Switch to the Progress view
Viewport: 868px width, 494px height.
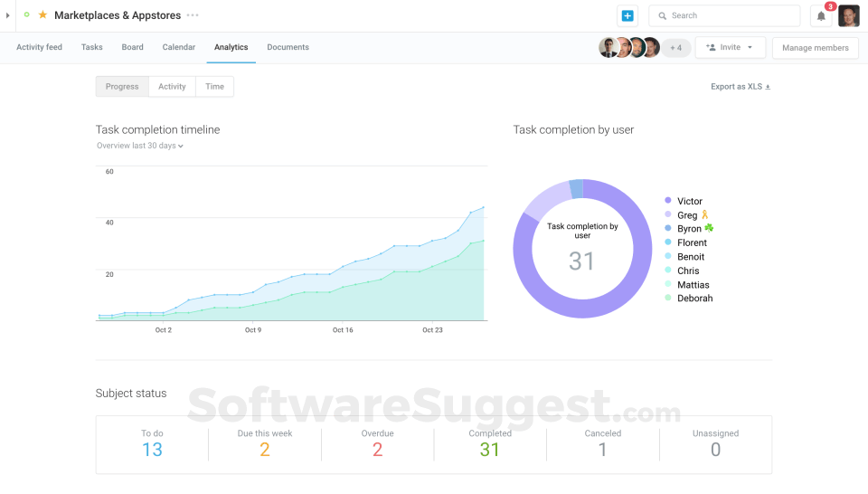point(122,87)
